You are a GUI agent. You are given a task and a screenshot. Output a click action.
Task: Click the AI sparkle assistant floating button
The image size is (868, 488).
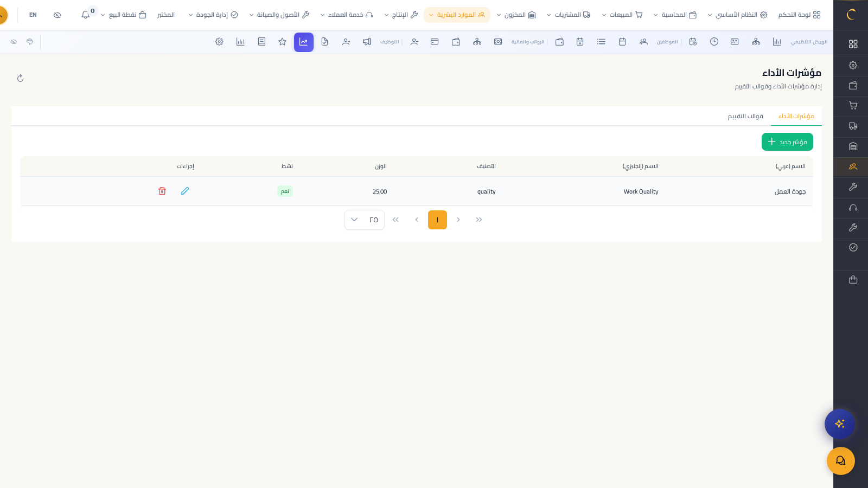click(839, 423)
